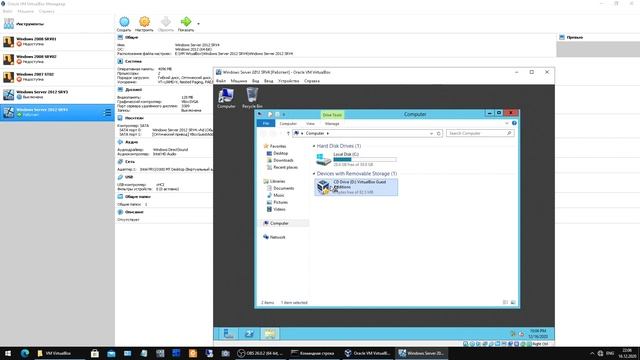Screen dimensions: 640x360
Task: Select Windows 2008 SRV02 machine entry
Action: (57, 59)
